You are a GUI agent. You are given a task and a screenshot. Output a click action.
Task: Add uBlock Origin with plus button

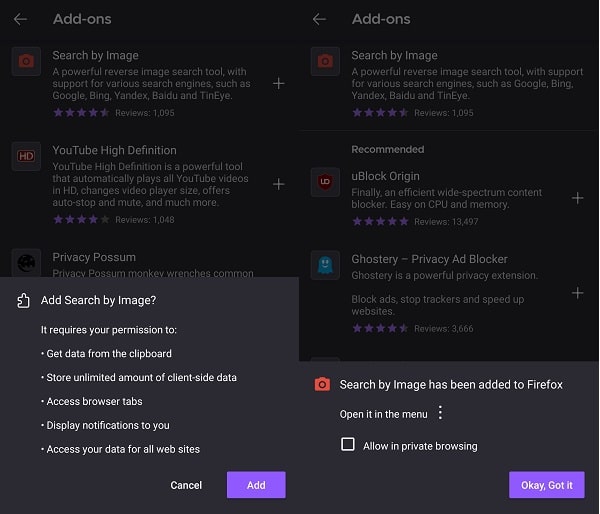coord(577,198)
